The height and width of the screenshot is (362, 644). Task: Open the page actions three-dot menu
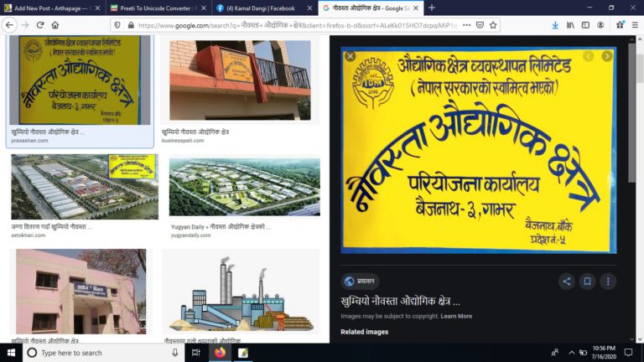466,25
